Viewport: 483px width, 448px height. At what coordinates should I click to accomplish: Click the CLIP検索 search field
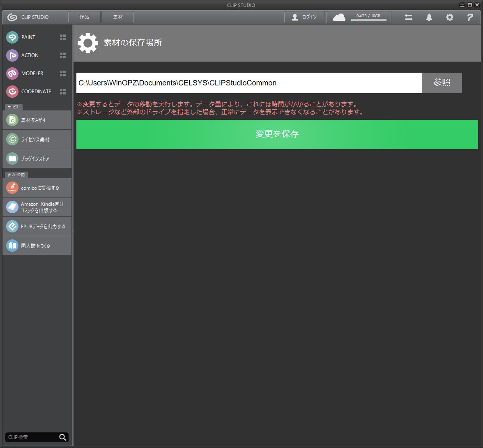[x=32, y=437]
